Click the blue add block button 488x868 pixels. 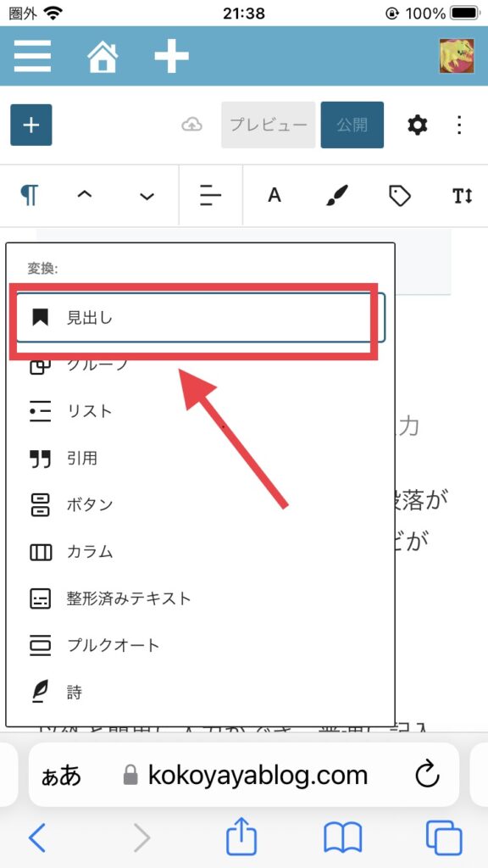click(x=31, y=125)
